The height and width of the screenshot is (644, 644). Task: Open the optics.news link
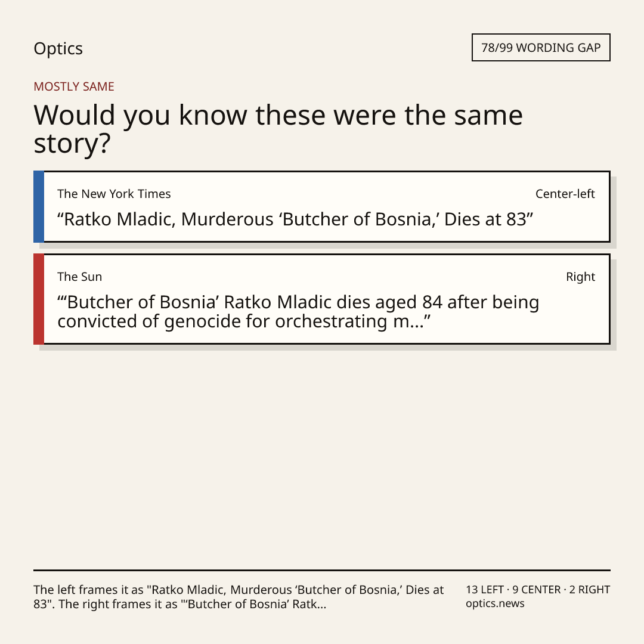495,603
